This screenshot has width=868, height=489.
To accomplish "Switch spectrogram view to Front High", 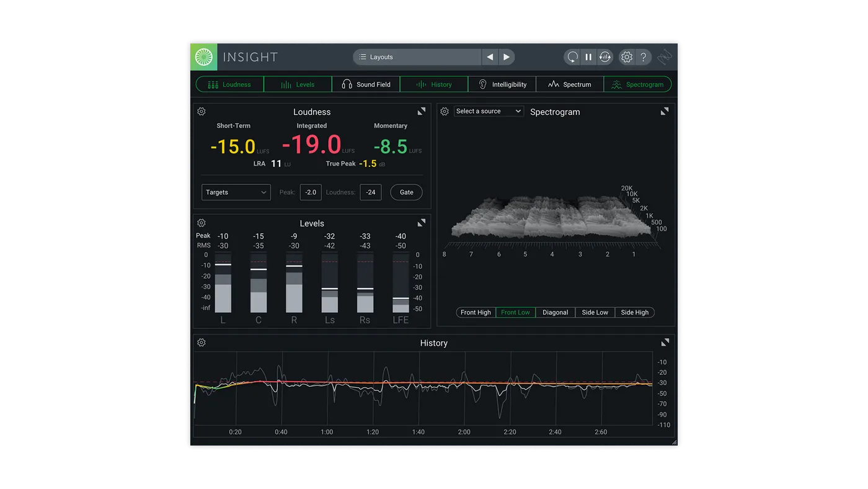I will pyautogui.click(x=476, y=313).
